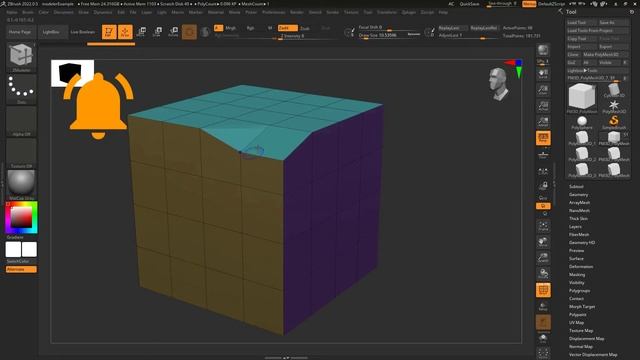The height and width of the screenshot is (360, 640).
Task: Toggle the Zadd button
Action: point(288,28)
